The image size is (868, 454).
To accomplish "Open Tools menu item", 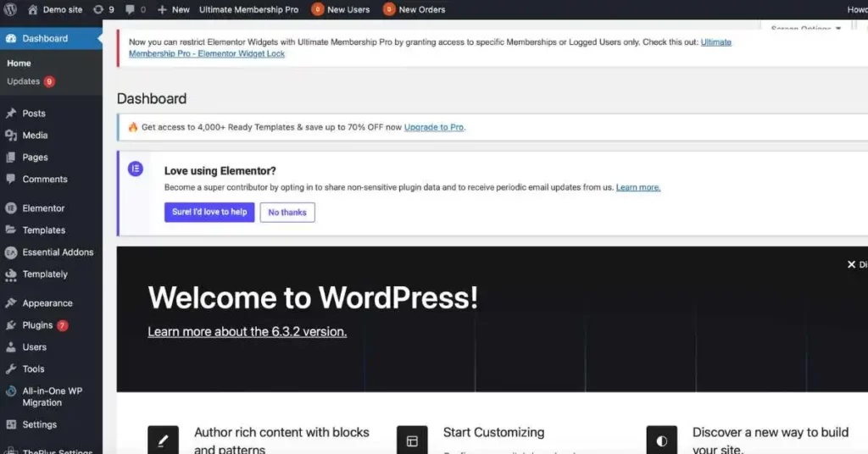I will coord(33,368).
